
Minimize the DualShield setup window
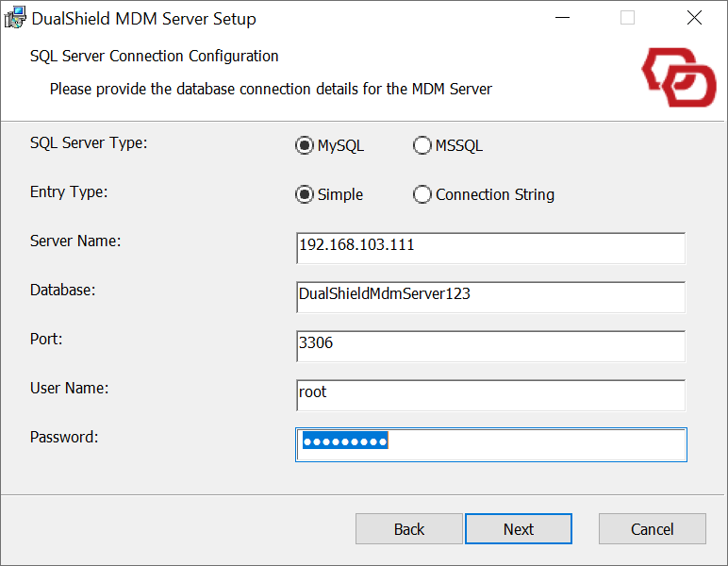[x=562, y=18]
